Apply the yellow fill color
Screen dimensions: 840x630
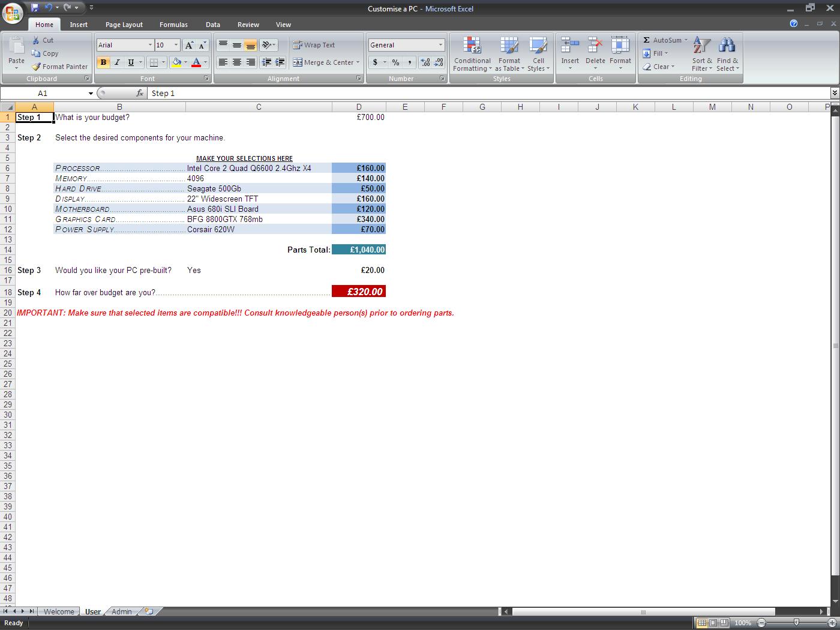click(176, 62)
